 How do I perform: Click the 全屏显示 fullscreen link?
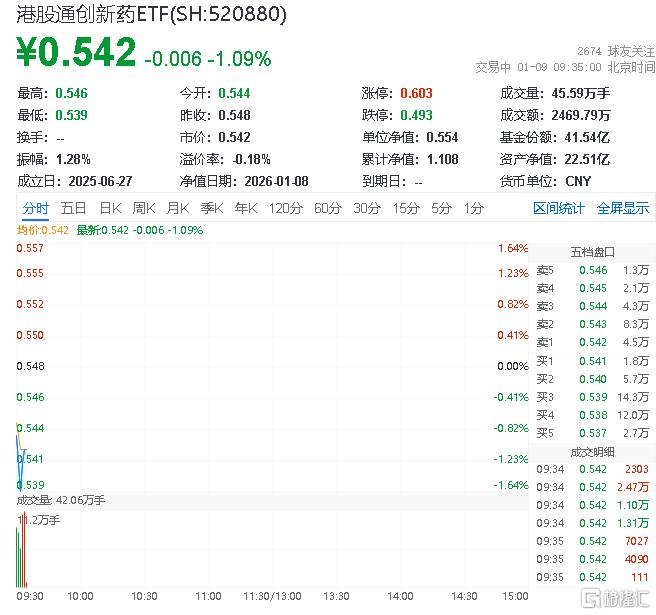pos(623,208)
